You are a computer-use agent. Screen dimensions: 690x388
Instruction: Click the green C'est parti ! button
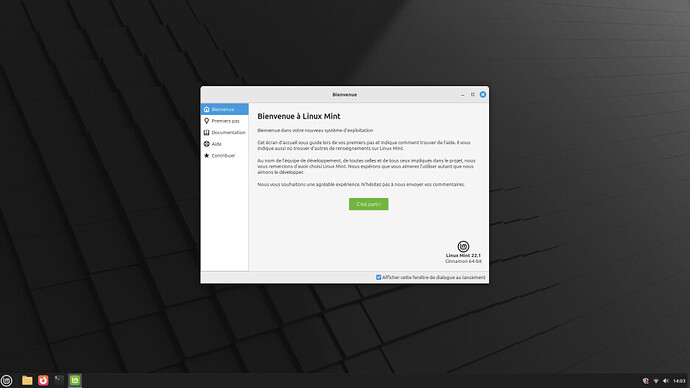tap(369, 204)
